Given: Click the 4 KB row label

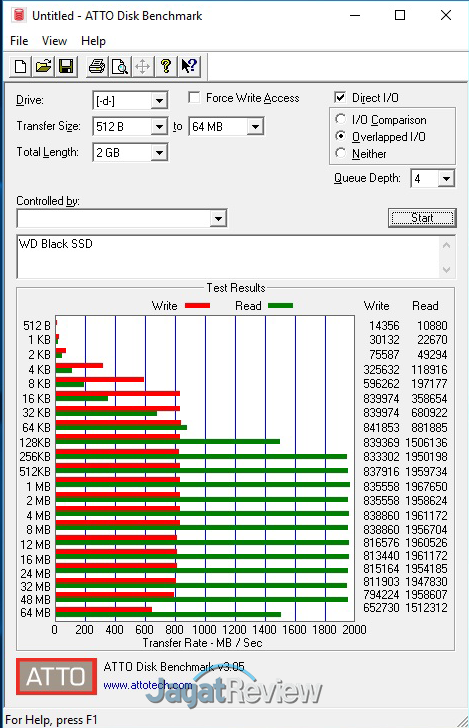Looking at the screenshot, I should tap(39, 370).
